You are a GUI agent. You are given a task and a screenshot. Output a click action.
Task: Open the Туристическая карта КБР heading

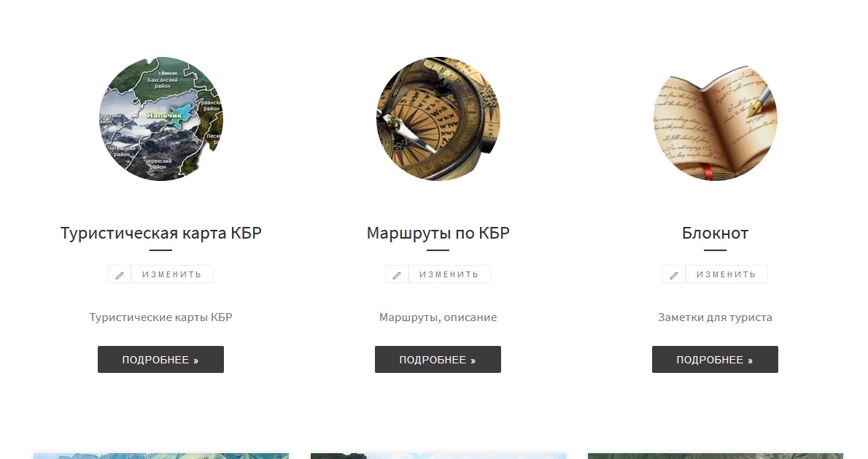(160, 233)
